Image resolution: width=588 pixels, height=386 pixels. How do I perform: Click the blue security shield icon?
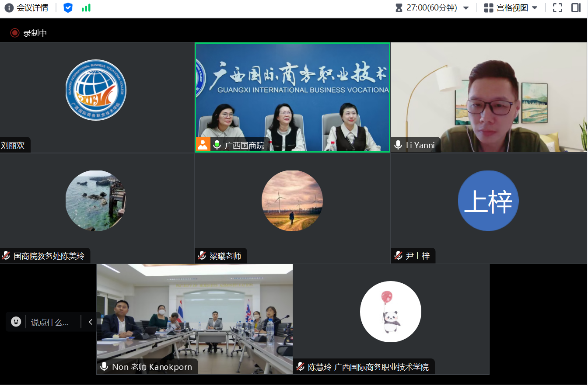(x=68, y=8)
